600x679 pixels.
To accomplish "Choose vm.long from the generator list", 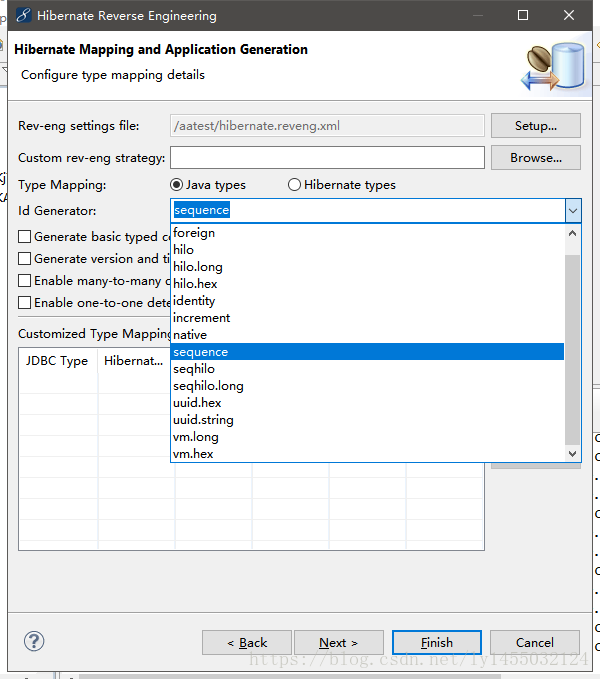I will coord(368,437).
